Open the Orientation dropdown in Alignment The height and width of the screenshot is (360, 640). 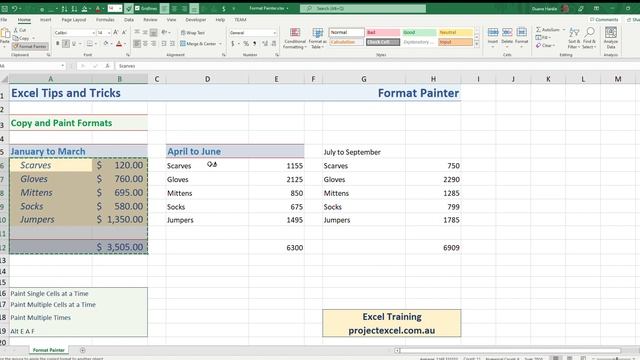(x=165, y=33)
